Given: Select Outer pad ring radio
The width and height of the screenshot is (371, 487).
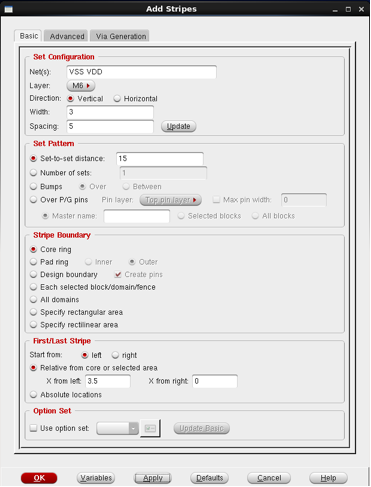Looking at the screenshot, I should (132, 262).
